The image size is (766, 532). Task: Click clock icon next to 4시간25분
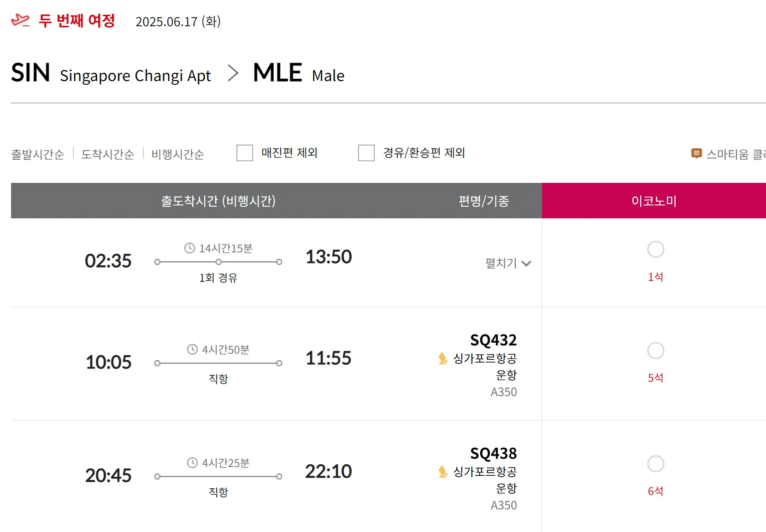point(192,463)
